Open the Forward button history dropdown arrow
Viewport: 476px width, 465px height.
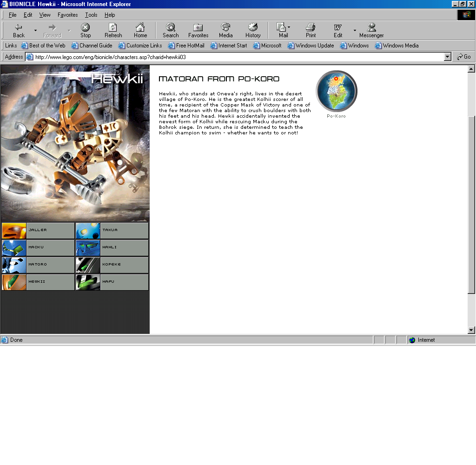click(x=69, y=30)
